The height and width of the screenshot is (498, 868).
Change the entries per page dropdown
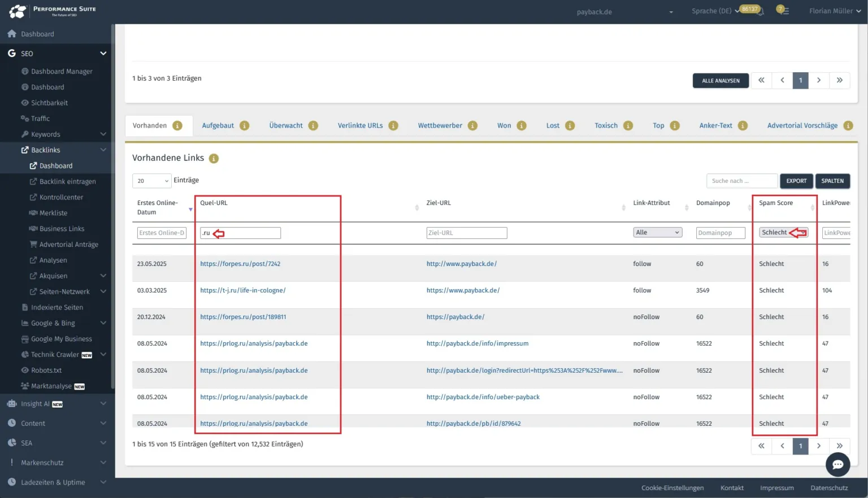[151, 181]
